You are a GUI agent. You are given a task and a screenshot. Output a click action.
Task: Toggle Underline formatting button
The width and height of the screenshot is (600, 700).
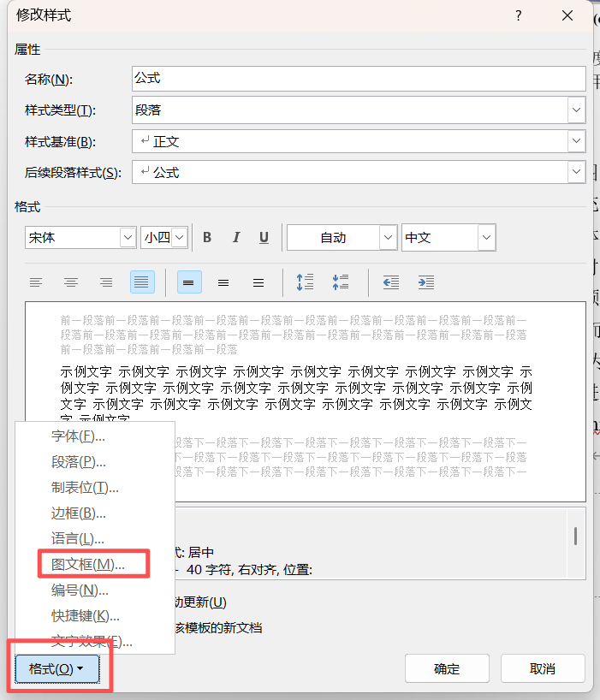click(264, 238)
